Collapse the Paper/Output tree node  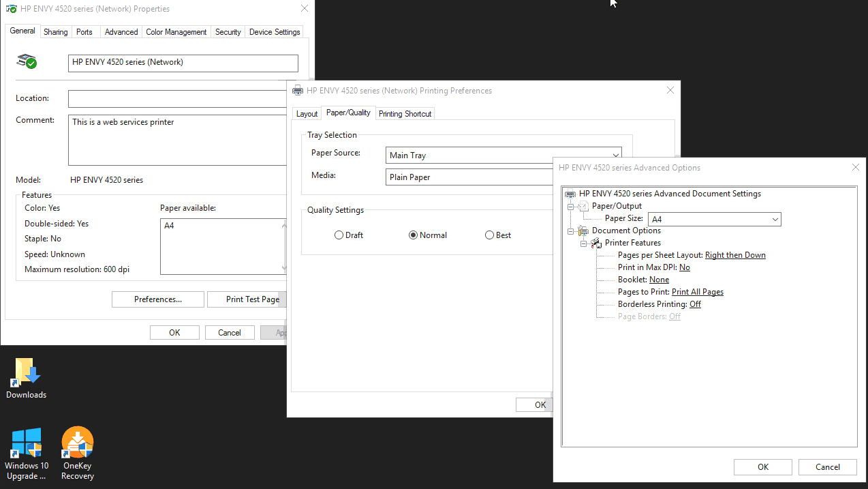[570, 206]
